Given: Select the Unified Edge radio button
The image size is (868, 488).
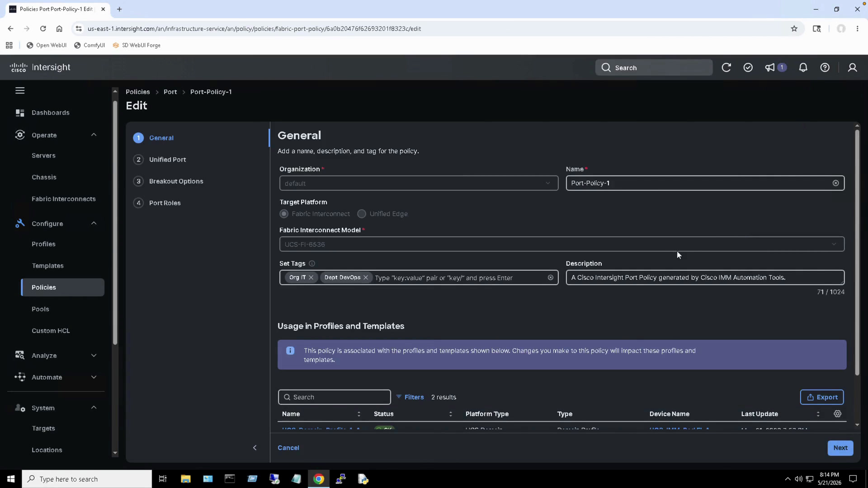Looking at the screenshot, I should click(362, 214).
